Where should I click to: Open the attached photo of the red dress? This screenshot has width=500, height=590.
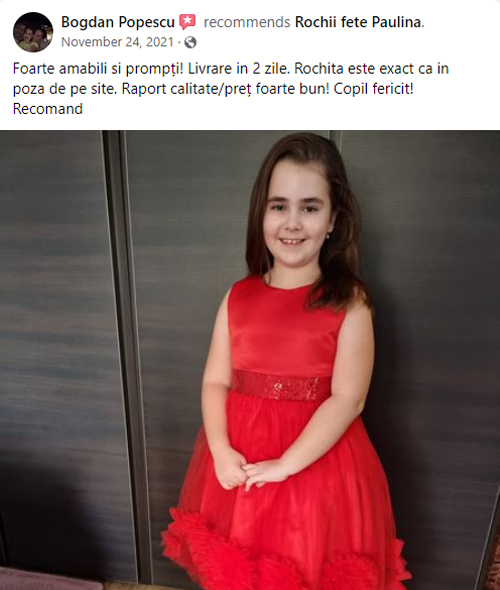coord(250,360)
